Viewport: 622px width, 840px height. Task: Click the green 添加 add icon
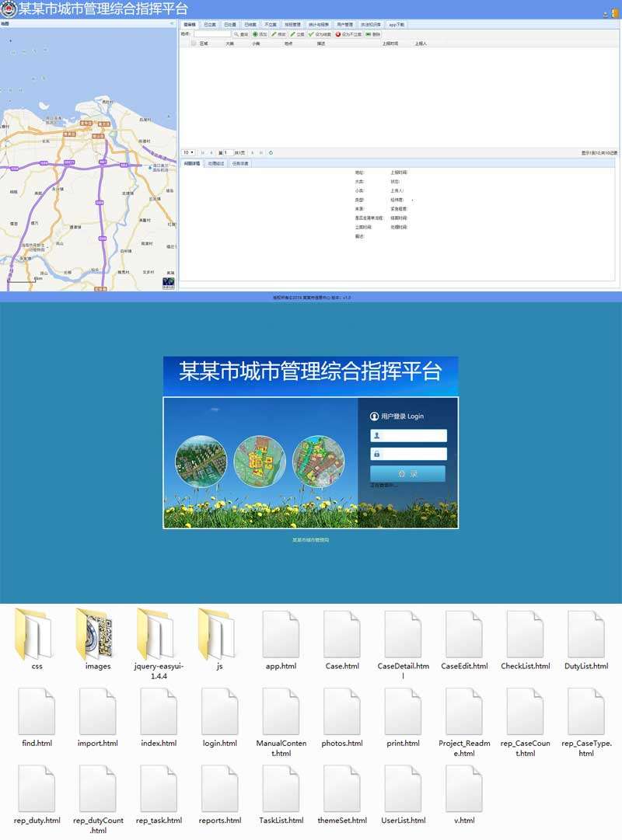click(256, 35)
